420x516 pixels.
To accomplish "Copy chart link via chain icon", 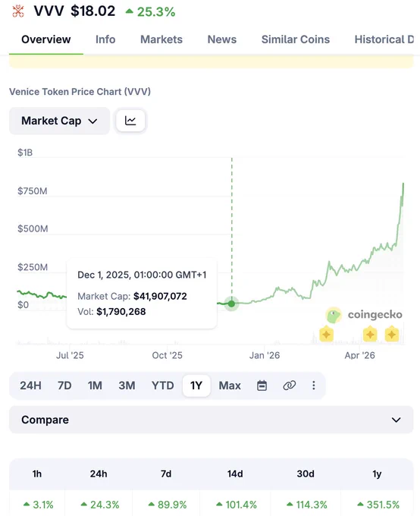I will pos(290,385).
